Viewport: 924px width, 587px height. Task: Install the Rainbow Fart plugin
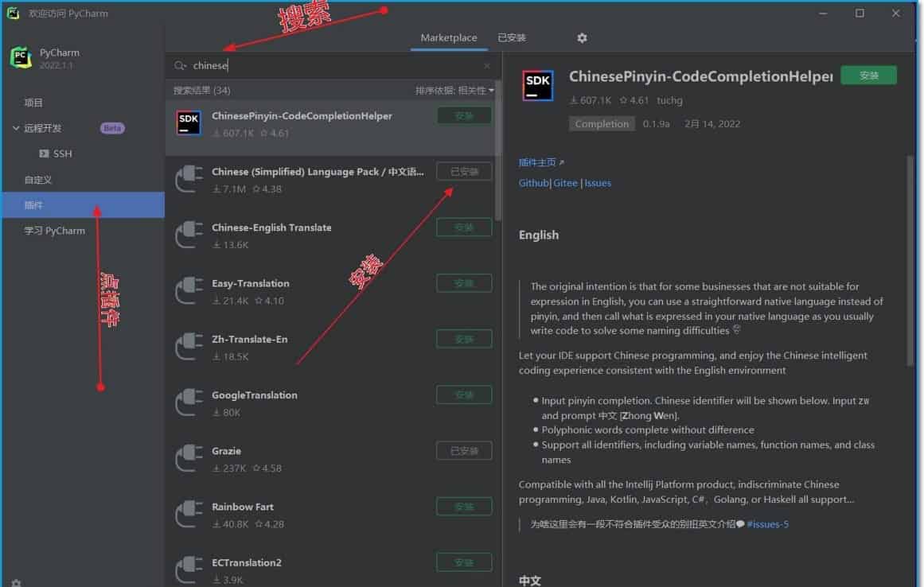[x=464, y=507]
